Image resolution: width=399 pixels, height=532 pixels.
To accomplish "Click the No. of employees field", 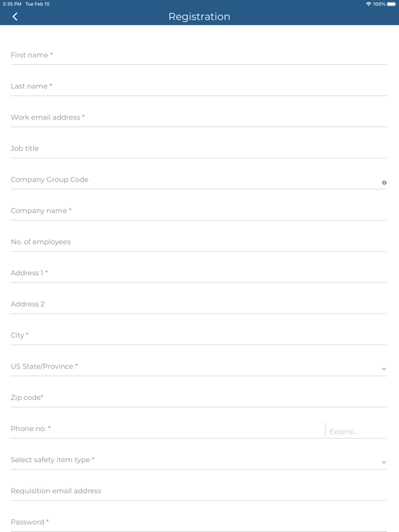I will pyautogui.click(x=198, y=242).
